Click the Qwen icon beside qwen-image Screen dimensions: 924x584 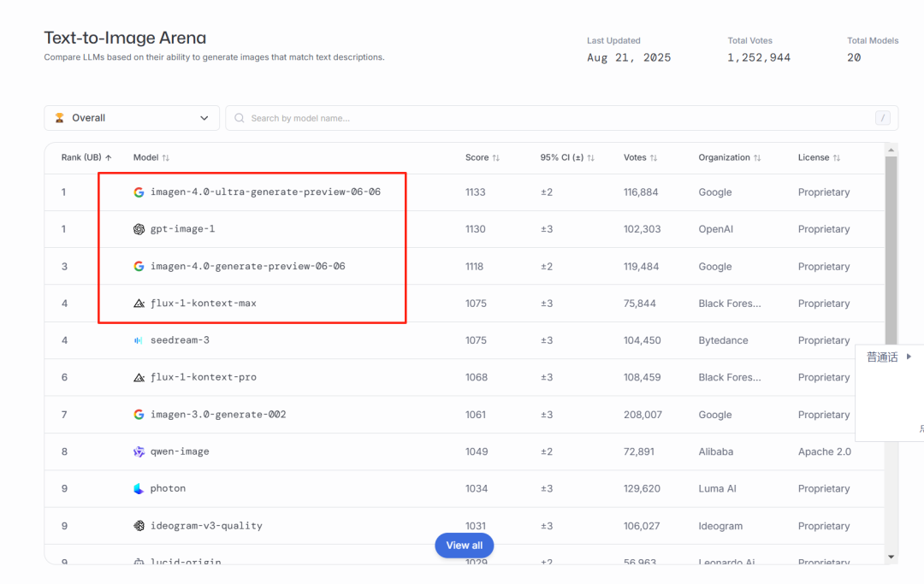point(139,451)
